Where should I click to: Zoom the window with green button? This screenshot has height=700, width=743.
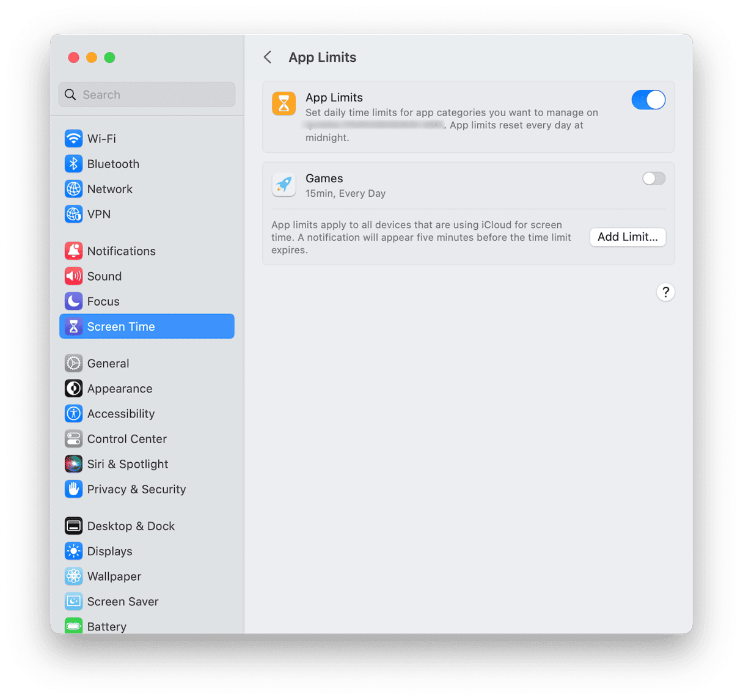tap(110, 57)
